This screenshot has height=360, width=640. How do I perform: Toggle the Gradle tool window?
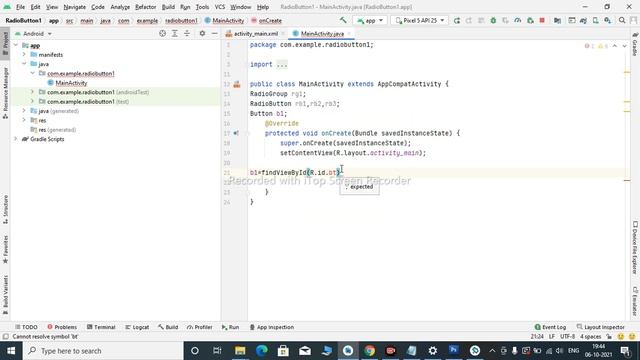coord(635,44)
